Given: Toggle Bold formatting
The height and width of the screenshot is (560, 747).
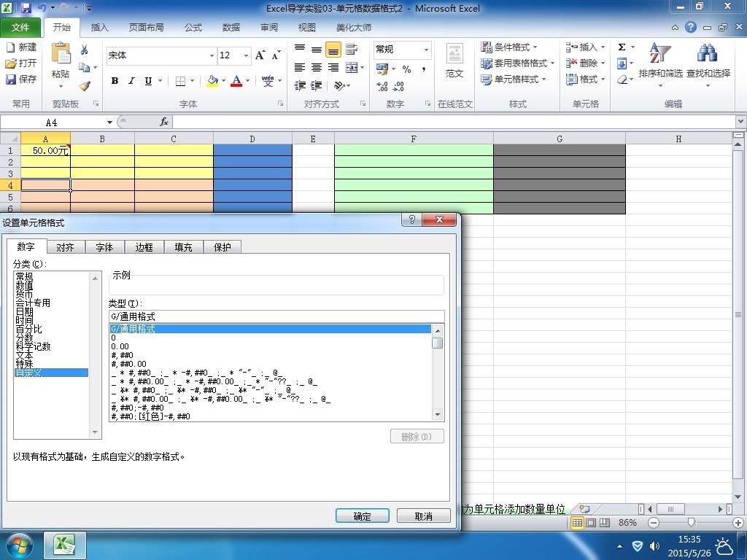Looking at the screenshot, I should pos(115,81).
